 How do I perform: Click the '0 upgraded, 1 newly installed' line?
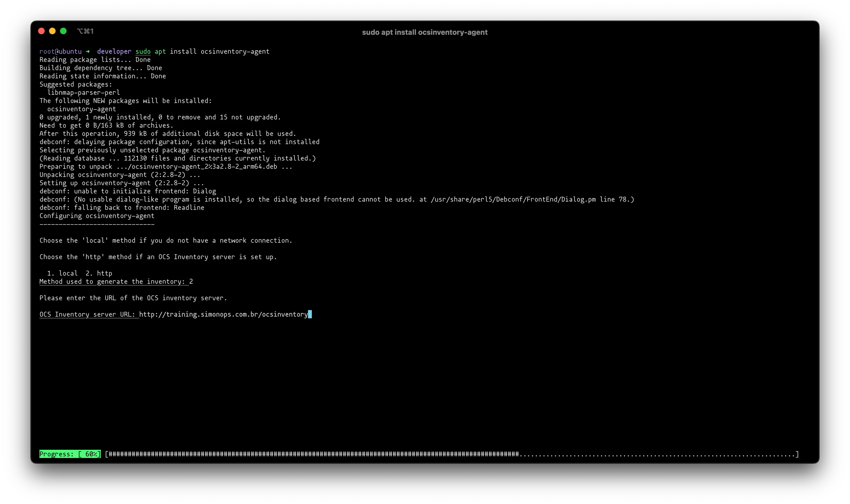pyautogui.click(x=160, y=117)
